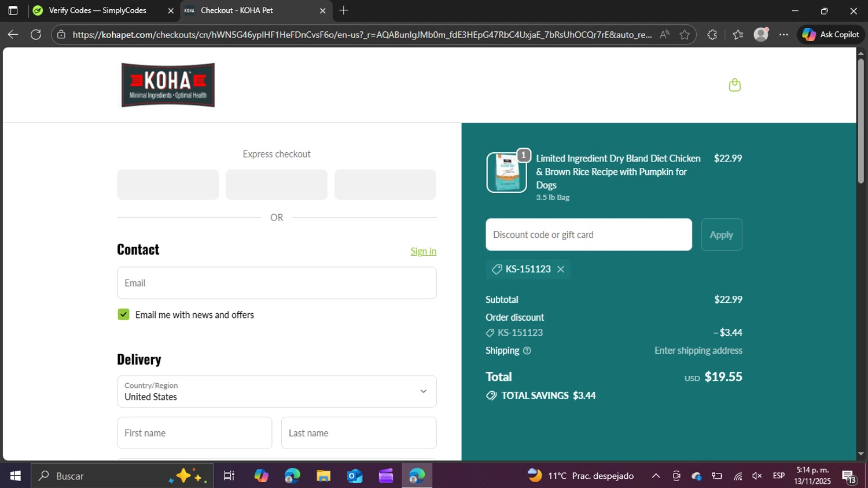Click the battery tray icon

(717, 476)
